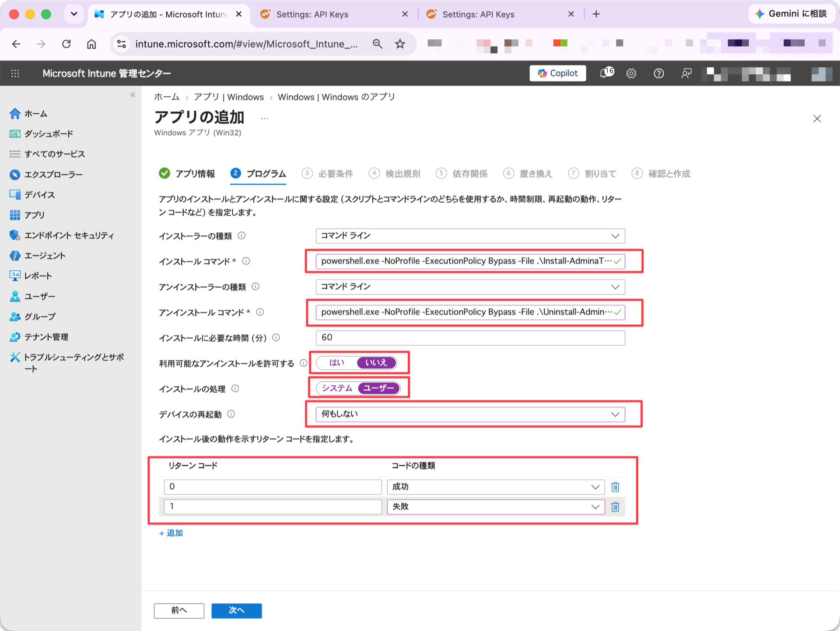Image resolution: width=840 pixels, height=631 pixels.
Task: Select いいえ for allow uninstall
Action: pos(376,363)
